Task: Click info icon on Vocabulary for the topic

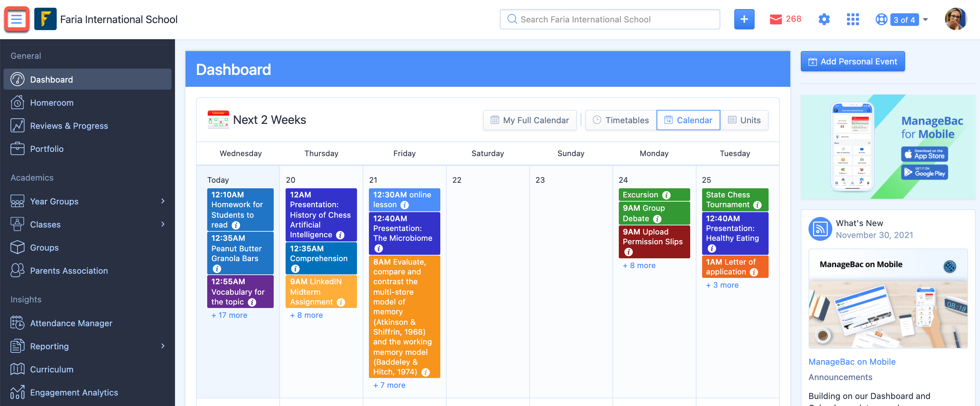Action: [x=252, y=302]
